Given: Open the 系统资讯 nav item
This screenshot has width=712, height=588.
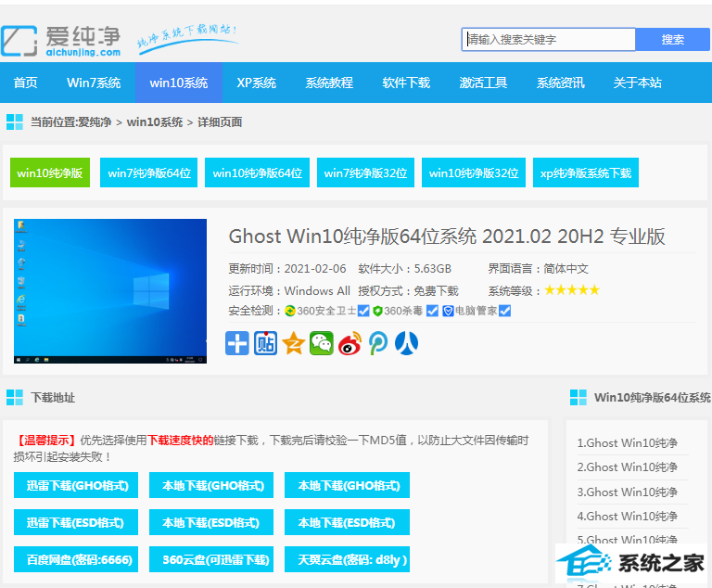Looking at the screenshot, I should tap(560, 83).
